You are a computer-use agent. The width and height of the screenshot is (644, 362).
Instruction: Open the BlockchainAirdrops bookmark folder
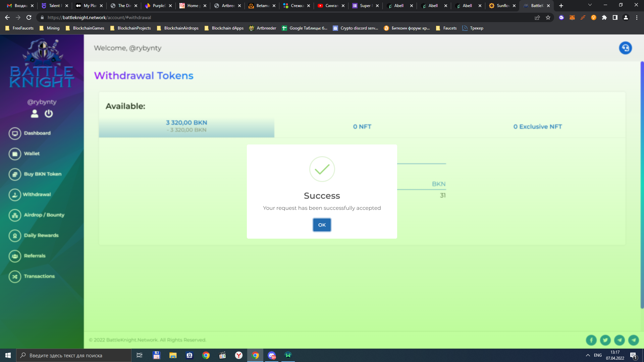pos(178,28)
